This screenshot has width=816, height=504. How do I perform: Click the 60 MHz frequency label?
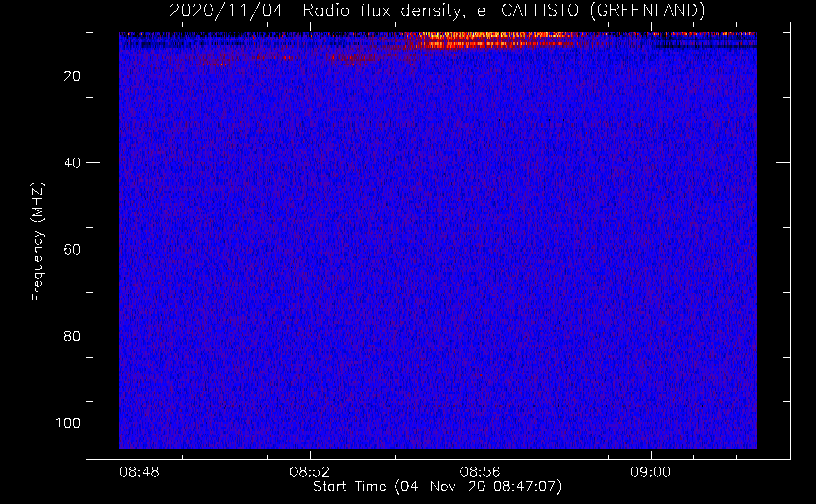click(x=72, y=249)
